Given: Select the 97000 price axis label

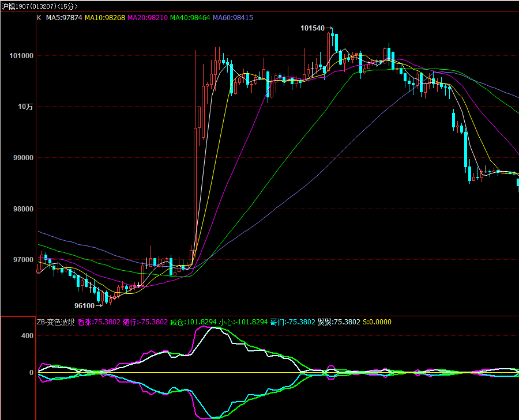Looking at the screenshot, I should [24, 260].
